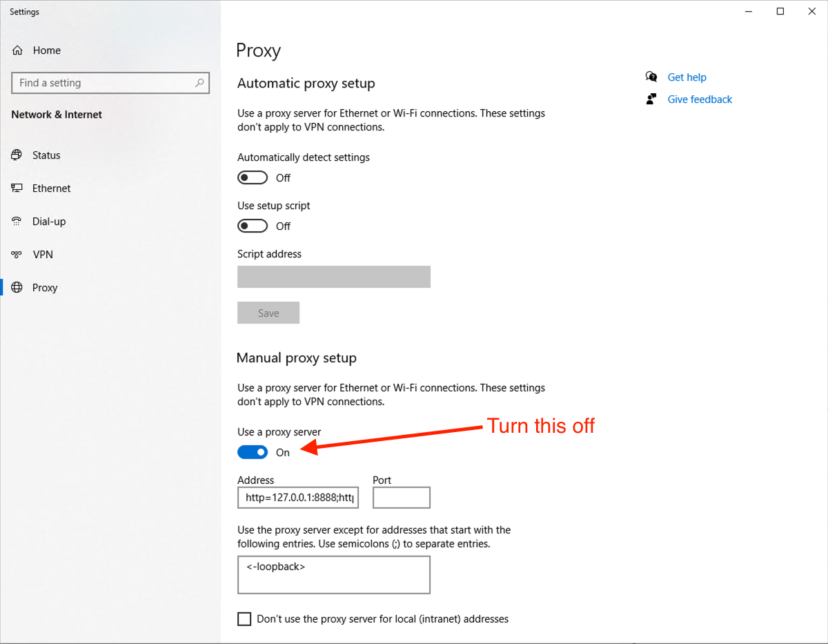Click the proxy exceptions text box
The width and height of the screenshot is (828, 644).
pos(333,575)
